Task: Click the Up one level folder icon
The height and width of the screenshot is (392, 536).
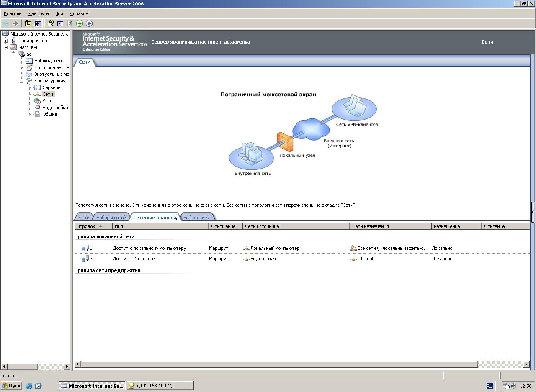Action: point(28,23)
